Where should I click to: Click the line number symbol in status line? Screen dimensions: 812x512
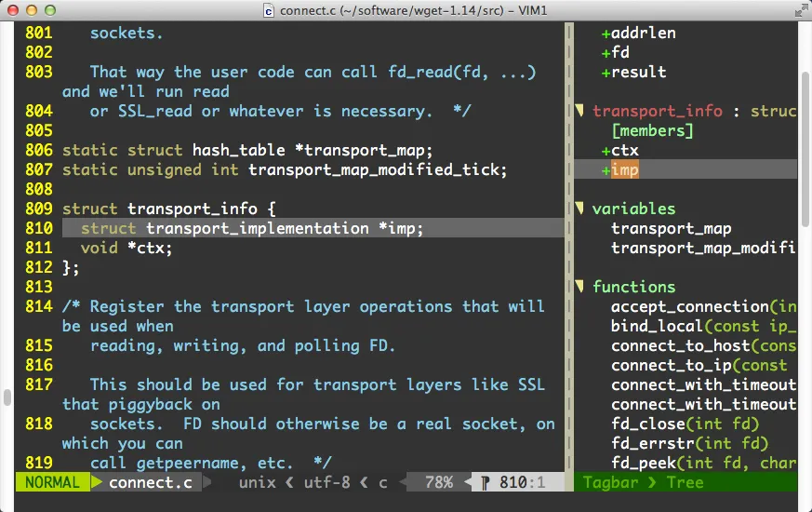tap(486, 482)
